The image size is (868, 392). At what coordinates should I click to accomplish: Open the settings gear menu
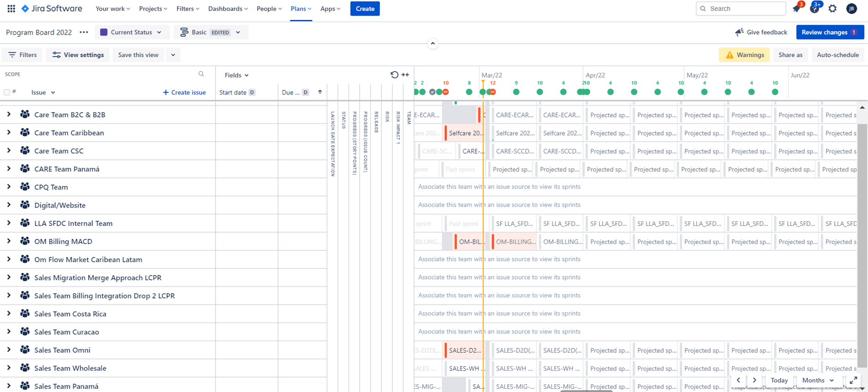[832, 9]
